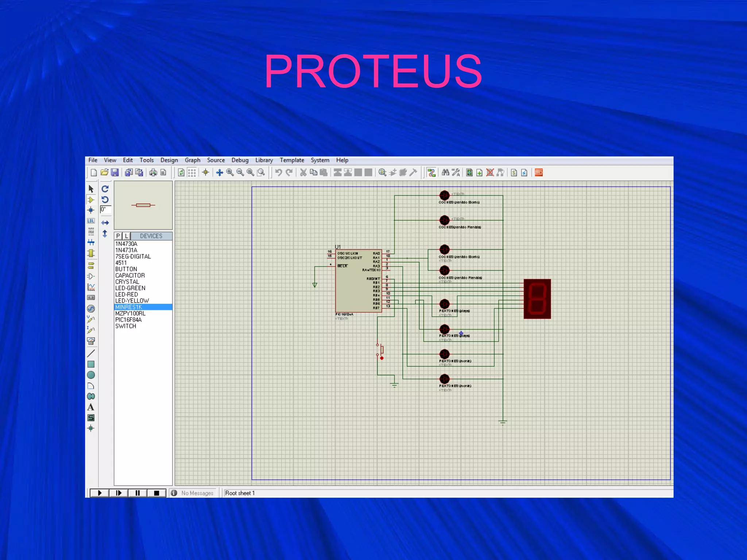The height and width of the screenshot is (560, 747).
Task: Click the New Sheet plus icon
Action: coord(480,172)
